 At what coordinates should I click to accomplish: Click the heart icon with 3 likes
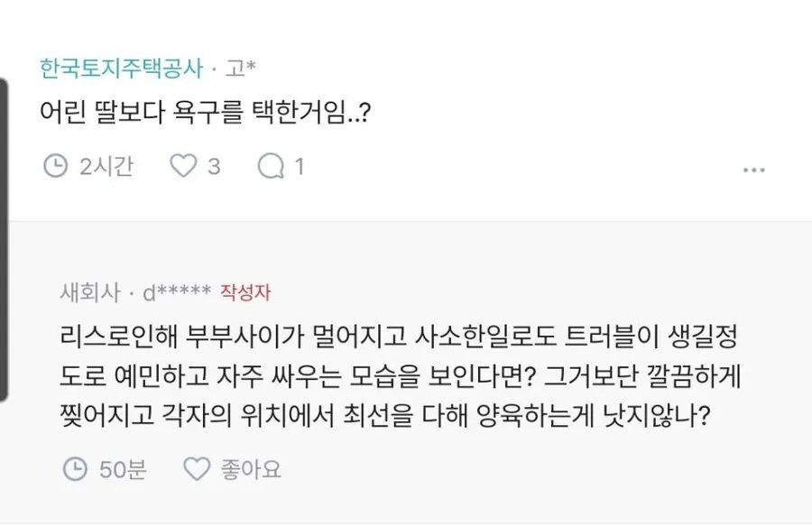(183, 166)
